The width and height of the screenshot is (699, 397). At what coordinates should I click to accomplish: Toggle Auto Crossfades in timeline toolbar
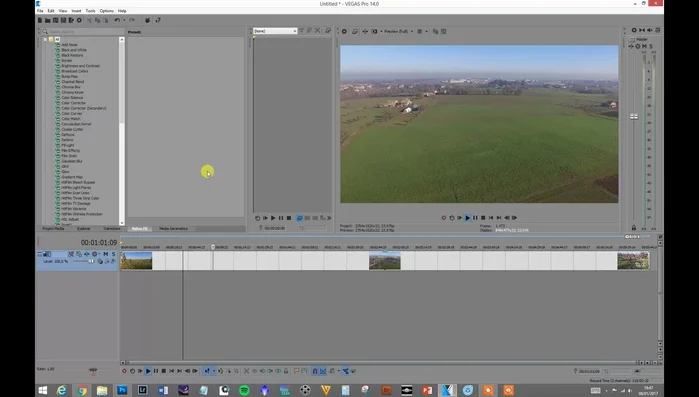323,371
